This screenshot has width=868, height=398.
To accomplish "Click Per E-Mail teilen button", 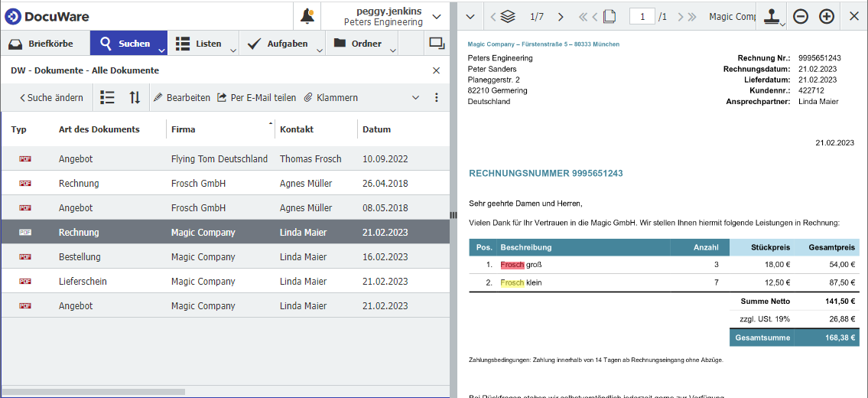I will 256,97.
